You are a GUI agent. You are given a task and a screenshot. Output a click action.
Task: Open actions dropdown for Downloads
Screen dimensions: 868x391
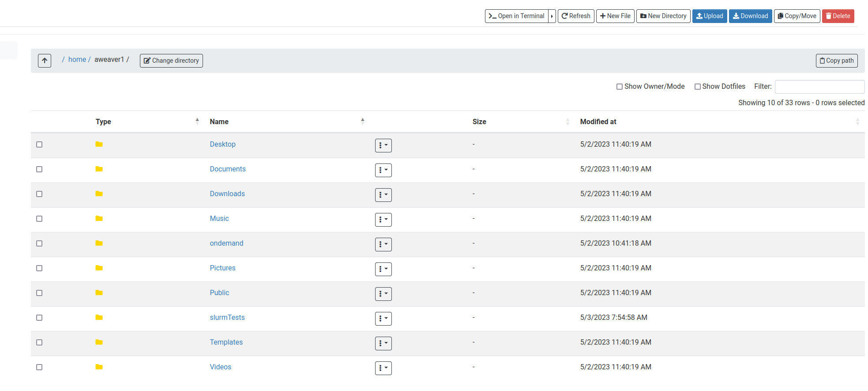pyautogui.click(x=383, y=195)
